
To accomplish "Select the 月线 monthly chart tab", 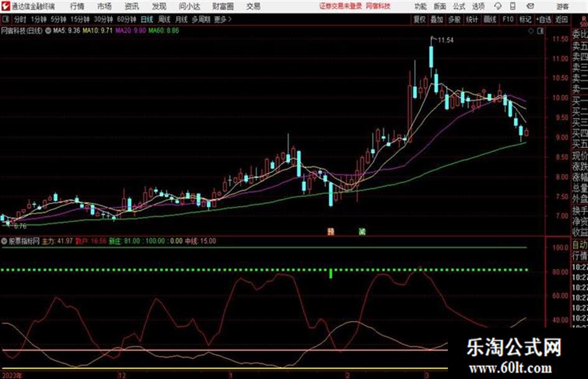I will coord(182,19).
